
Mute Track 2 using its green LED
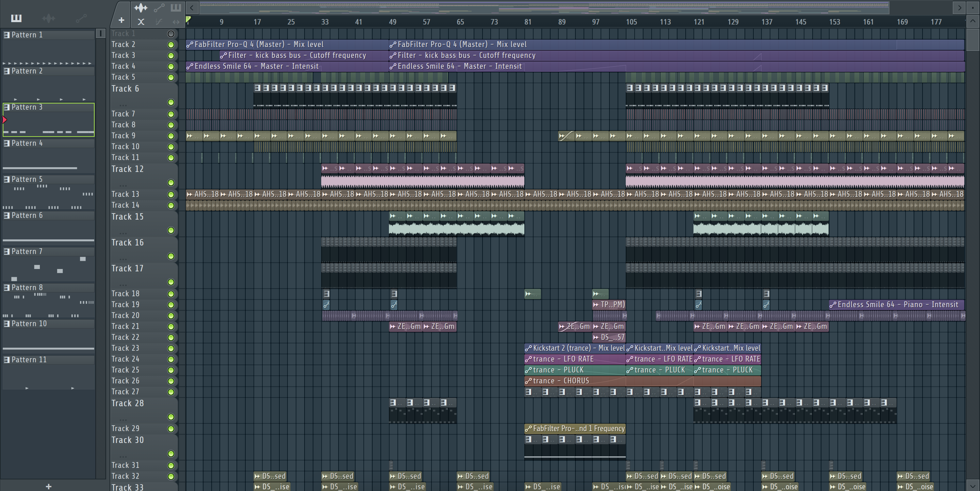pyautogui.click(x=171, y=45)
